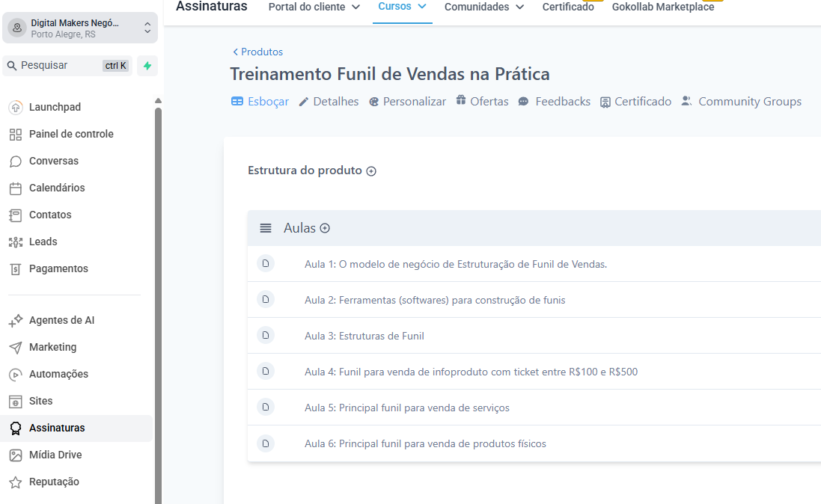Open Aula 5: Principal funil venda de serviços
The image size is (821, 504).
(x=407, y=408)
